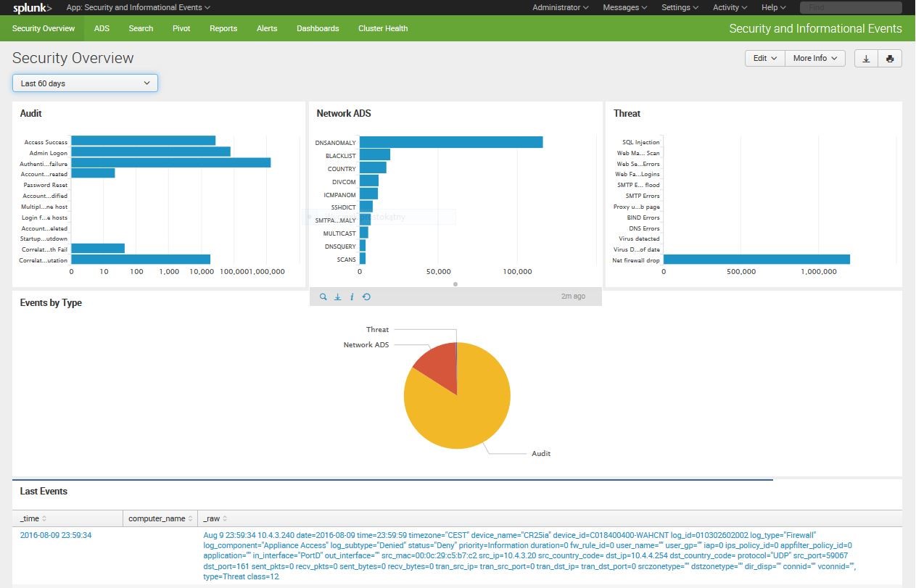The image size is (916, 588).
Task: Sort the computer_name column
Action: pos(160,518)
